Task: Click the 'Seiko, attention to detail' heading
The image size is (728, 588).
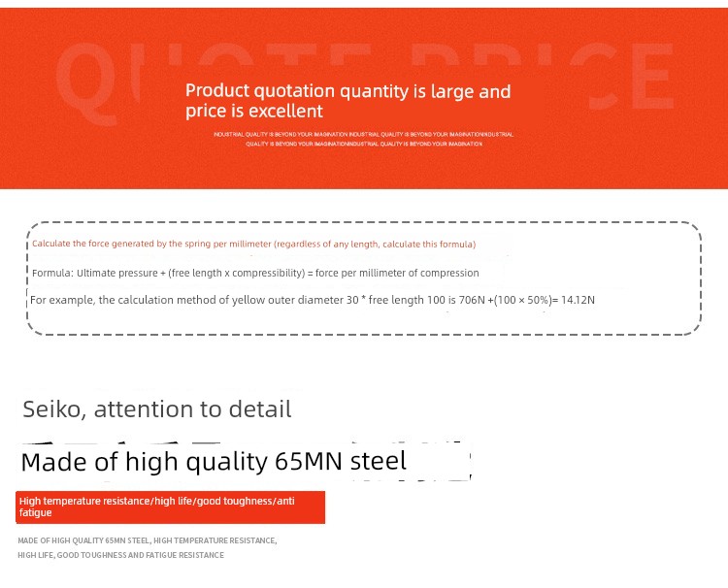Action: coord(157,409)
